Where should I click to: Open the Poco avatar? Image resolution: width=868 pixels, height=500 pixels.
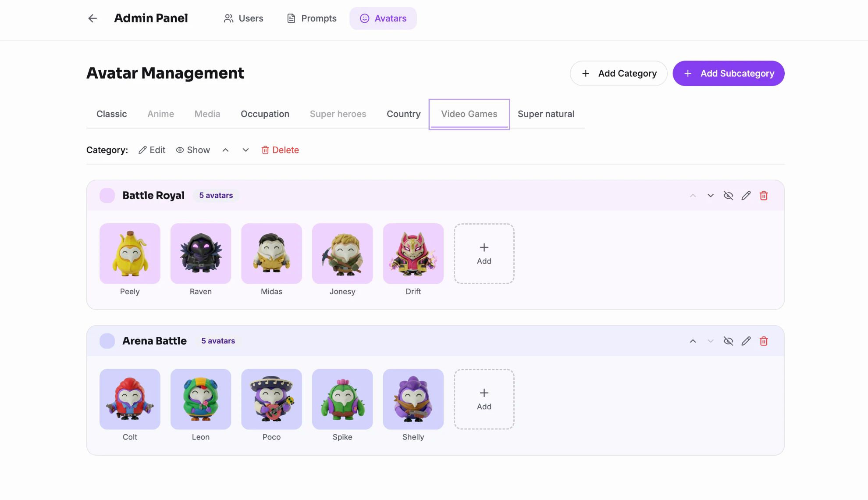[272, 399]
